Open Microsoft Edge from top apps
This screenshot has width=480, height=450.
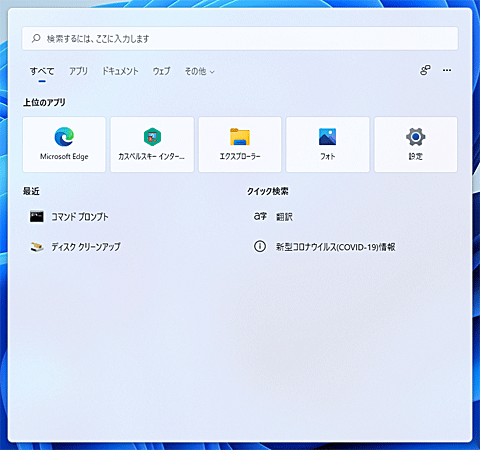click(64, 144)
